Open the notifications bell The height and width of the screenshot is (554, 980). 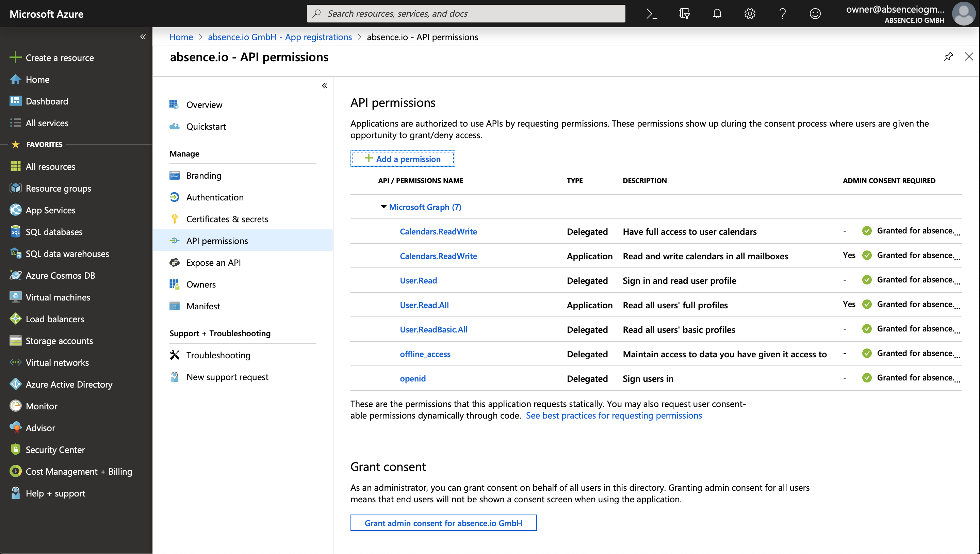point(717,13)
